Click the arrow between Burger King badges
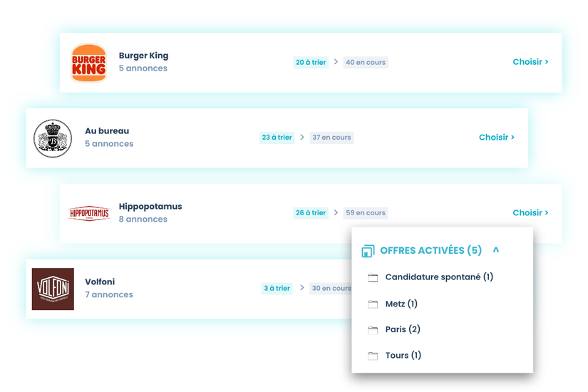The width and height of the screenshot is (588, 392). point(336,61)
